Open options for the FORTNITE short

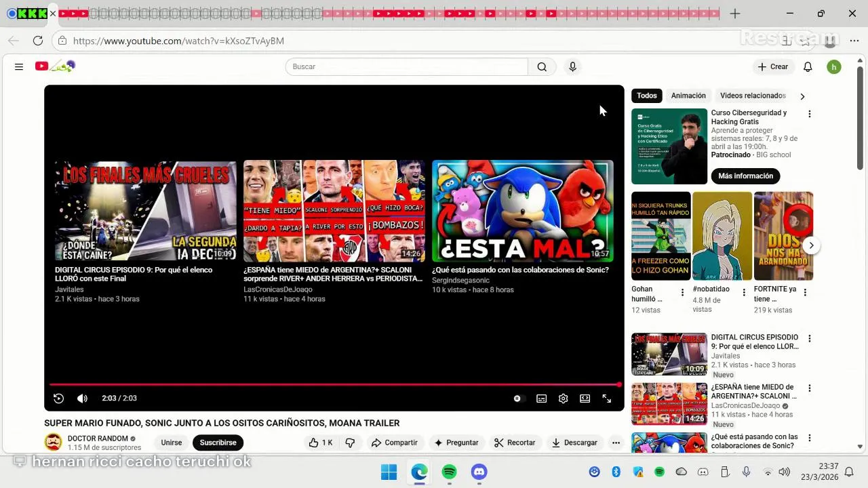tap(805, 292)
